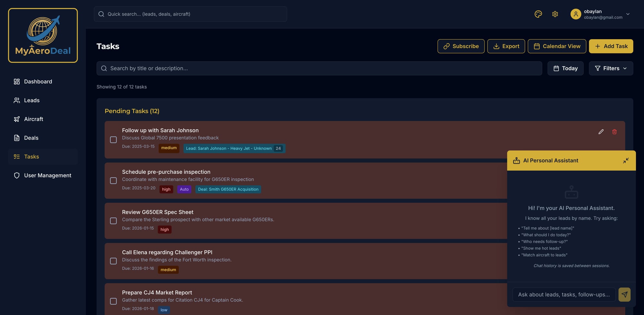Viewport: 644px width, 315px height.
Task: Switch to Calendar View
Action: click(x=557, y=46)
